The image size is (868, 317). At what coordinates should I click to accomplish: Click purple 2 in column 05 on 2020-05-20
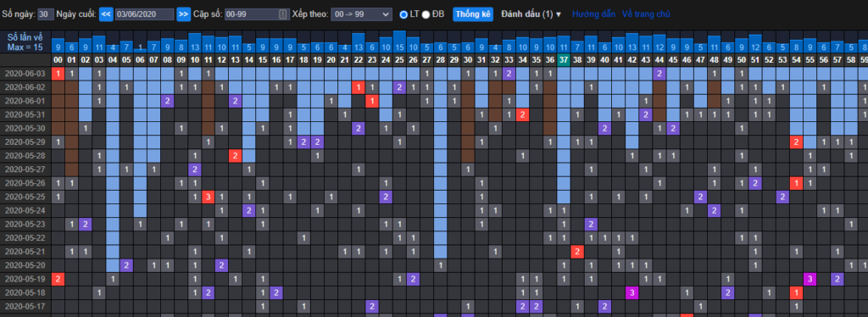point(126,265)
